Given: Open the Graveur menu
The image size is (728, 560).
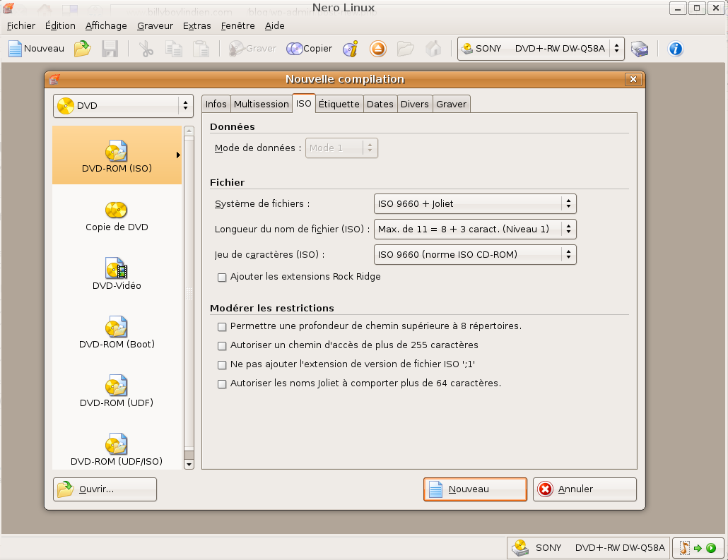Looking at the screenshot, I should pyautogui.click(x=155, y=26).
